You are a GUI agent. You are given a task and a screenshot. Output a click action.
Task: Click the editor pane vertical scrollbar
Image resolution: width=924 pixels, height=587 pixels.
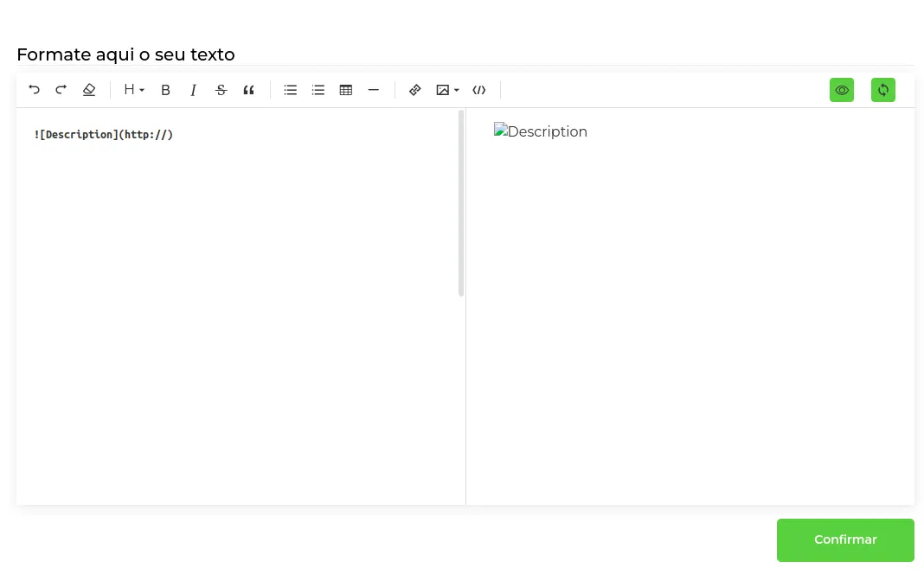[x=461, y=203]
